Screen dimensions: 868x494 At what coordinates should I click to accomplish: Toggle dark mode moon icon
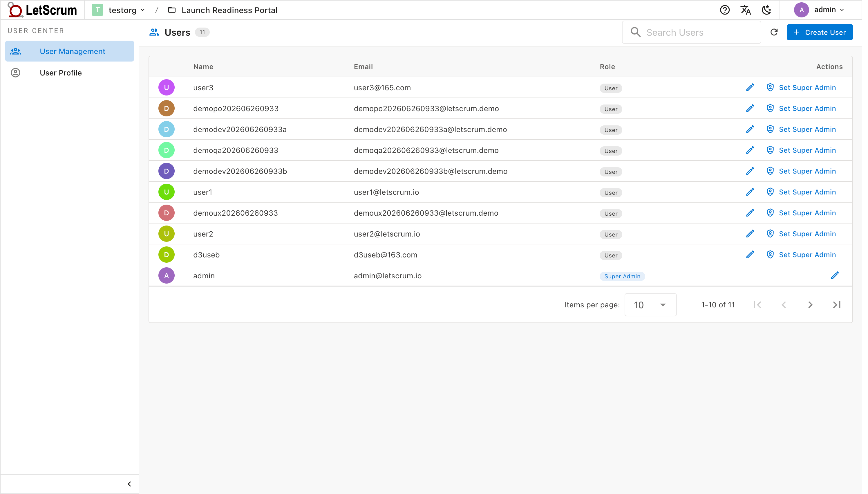(x=766, y=10)
